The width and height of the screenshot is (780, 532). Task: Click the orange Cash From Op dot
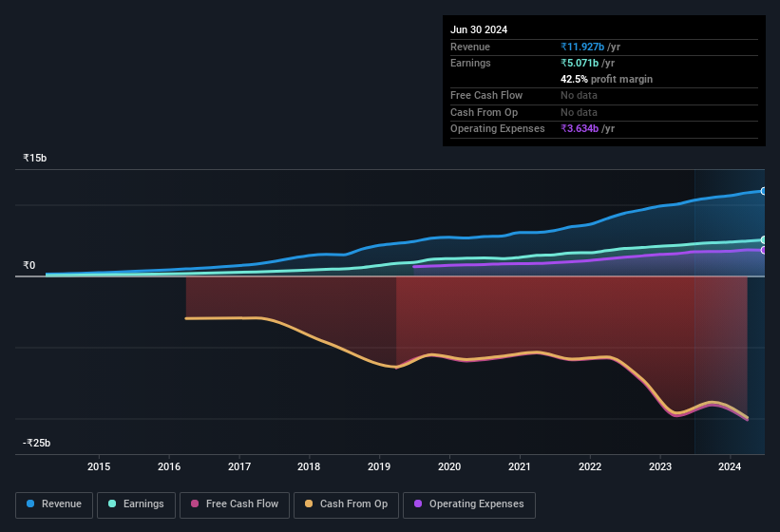[309, 503]
